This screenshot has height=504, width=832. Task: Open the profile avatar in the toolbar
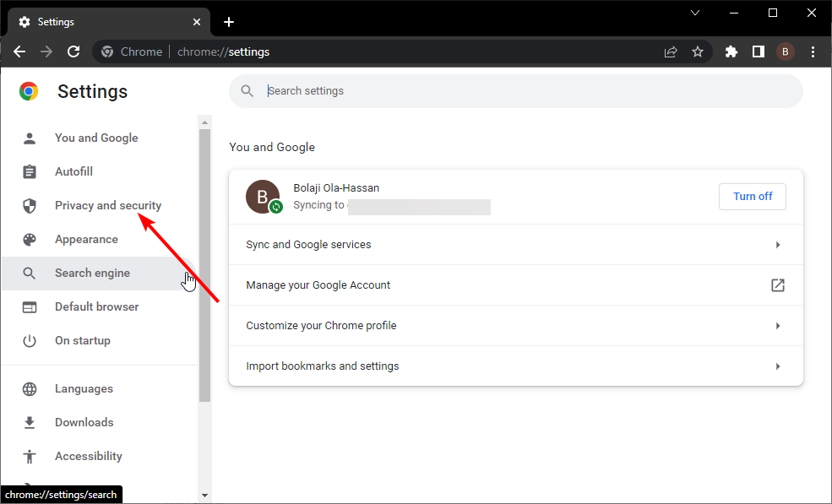(x=786, y=51)
